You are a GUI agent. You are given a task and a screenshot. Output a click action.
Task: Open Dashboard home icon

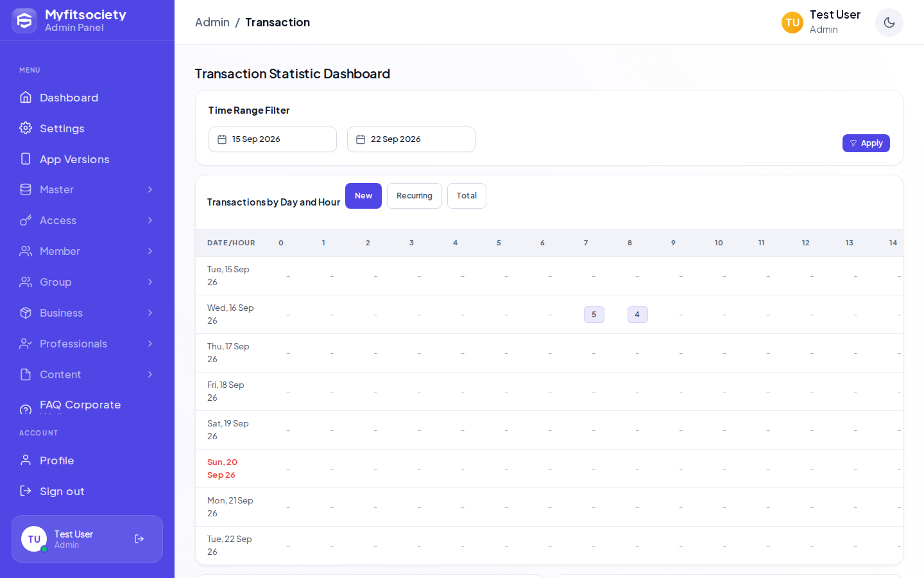tap(26, 97)
